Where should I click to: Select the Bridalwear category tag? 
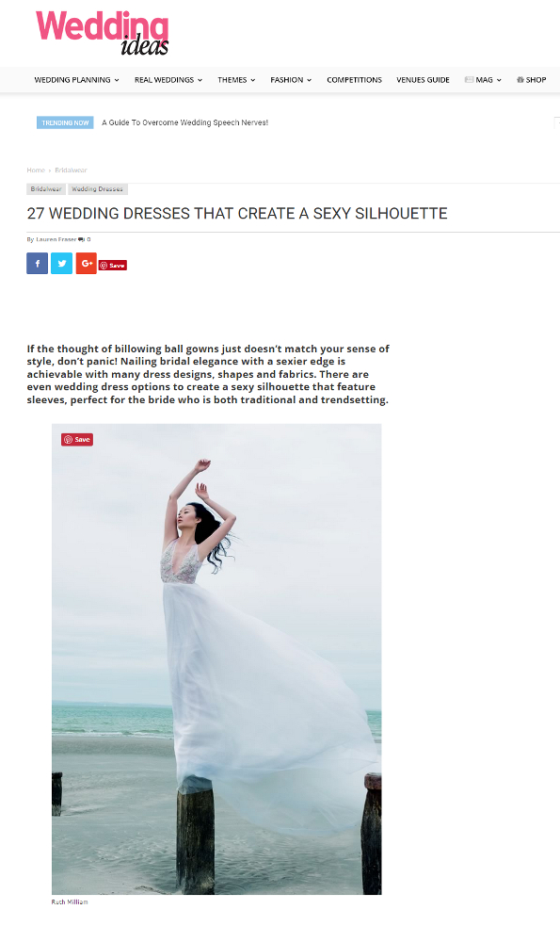click(46, 189)
